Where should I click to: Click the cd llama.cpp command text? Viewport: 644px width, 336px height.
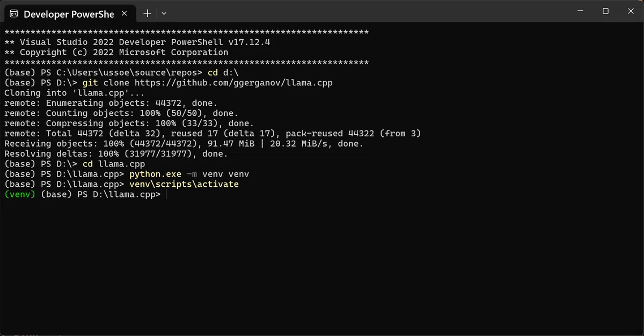pyautogui.click(x=114, y=164)
